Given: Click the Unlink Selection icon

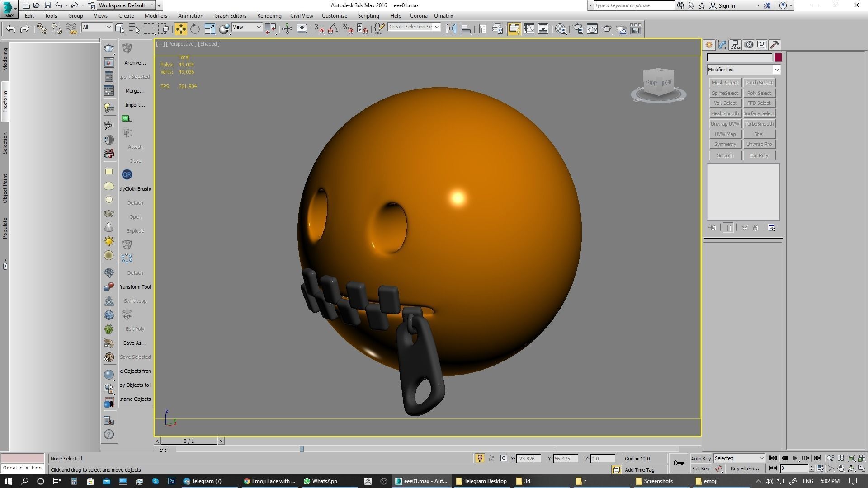Looking at the screenshot, I should 57,29.
